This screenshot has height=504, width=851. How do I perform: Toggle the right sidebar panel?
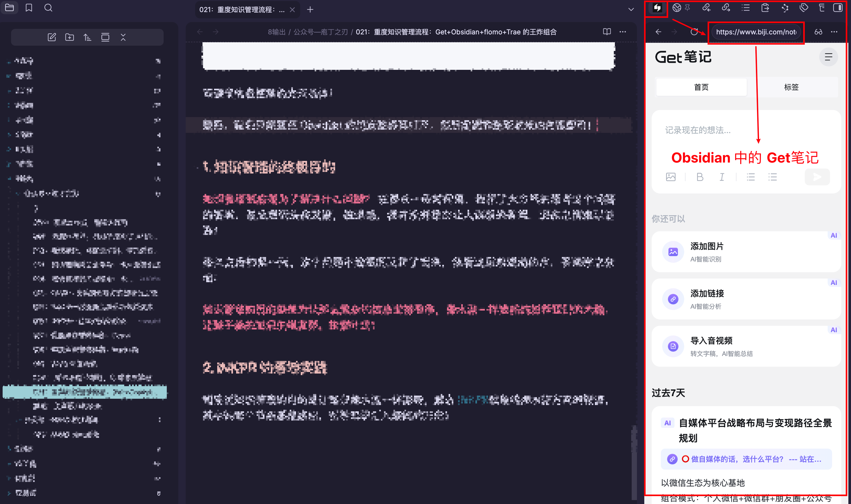tap(838, 8)
